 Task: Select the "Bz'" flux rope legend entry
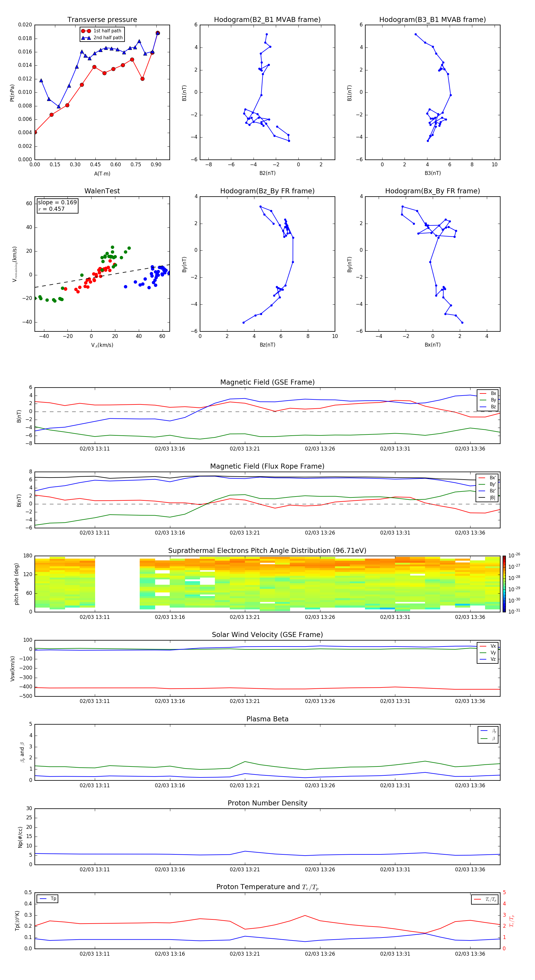point(487,491)
